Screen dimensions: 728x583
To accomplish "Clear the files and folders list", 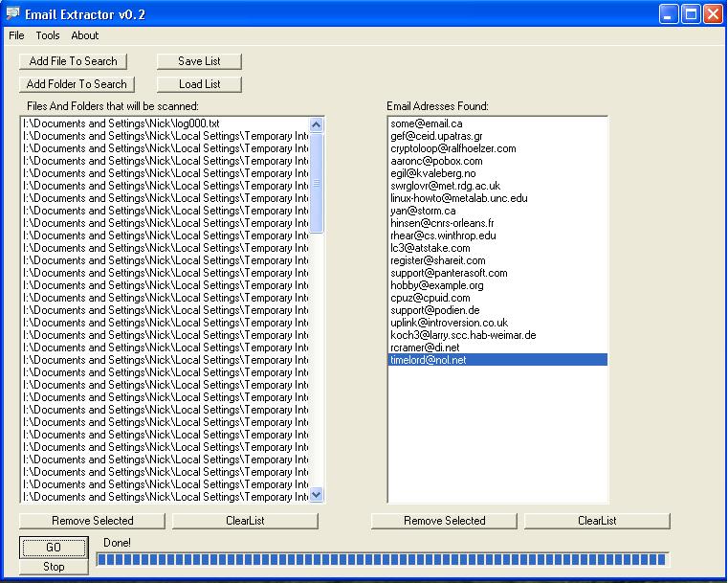I will pyautogui.click(x=245, y=521).
